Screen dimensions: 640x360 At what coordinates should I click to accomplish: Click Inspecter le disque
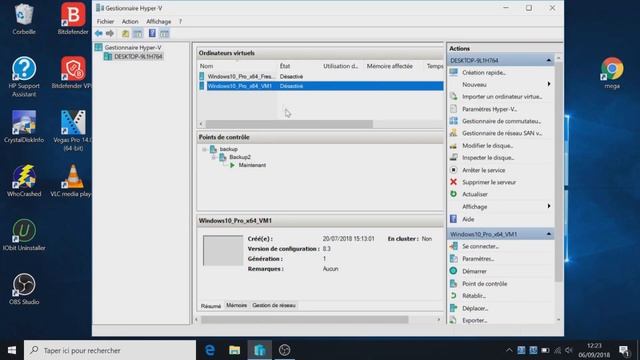click(x=488, y=158)
